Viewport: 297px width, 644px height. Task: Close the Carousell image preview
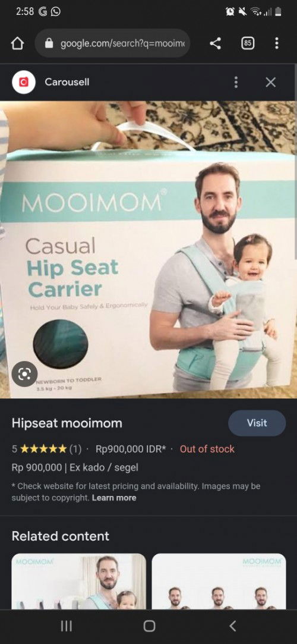tap(271, 82)
